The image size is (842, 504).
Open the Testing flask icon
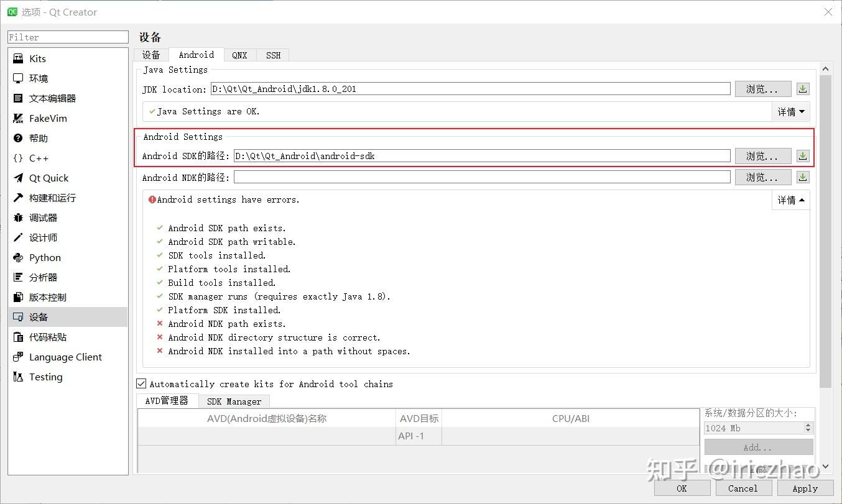18,377
